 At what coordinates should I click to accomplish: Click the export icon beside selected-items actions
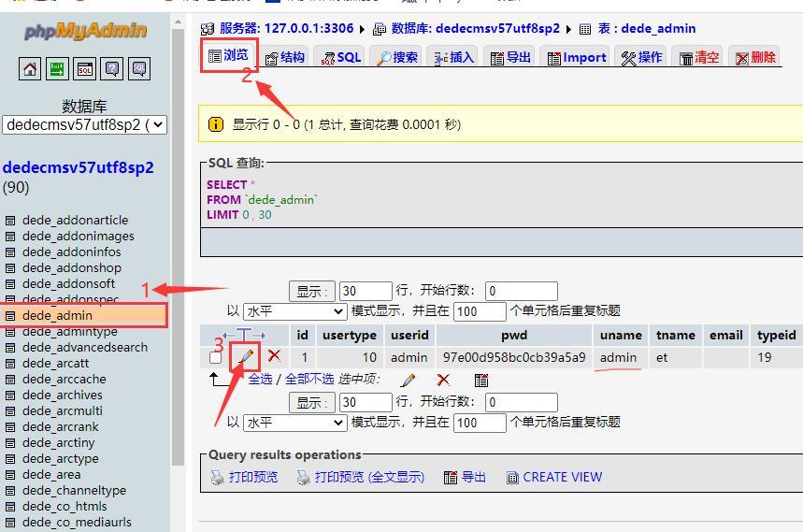(x=480, y=380)
